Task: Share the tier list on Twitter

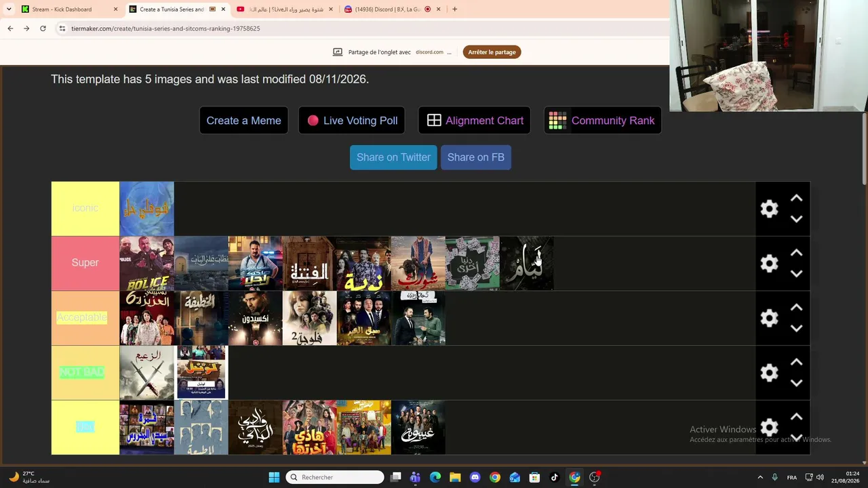Action: [x=393, y=157]
